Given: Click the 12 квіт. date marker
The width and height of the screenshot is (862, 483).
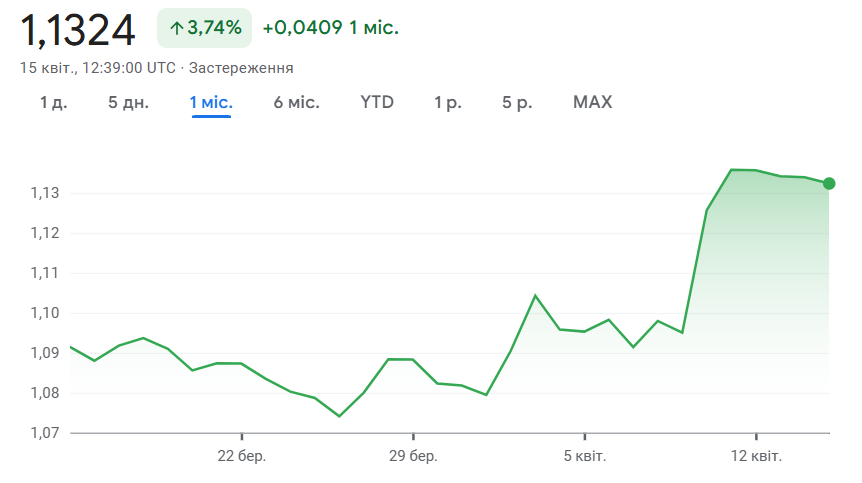Looking at the screenshot, I should 756,456.
